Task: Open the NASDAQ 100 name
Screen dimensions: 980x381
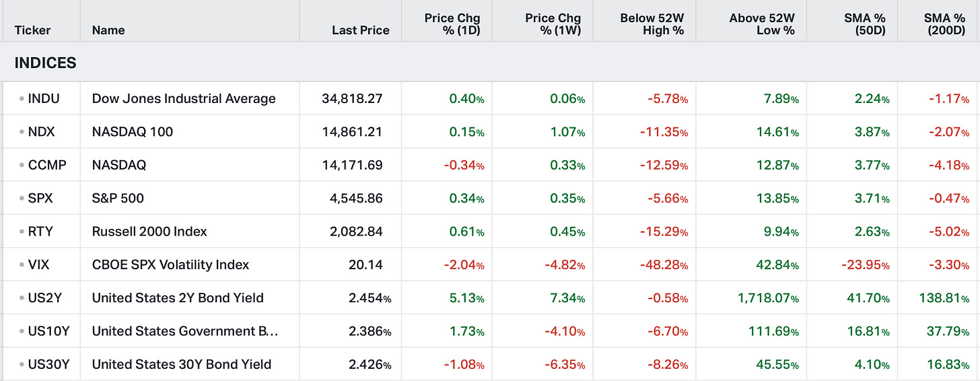Action: [x=133, y=132]
